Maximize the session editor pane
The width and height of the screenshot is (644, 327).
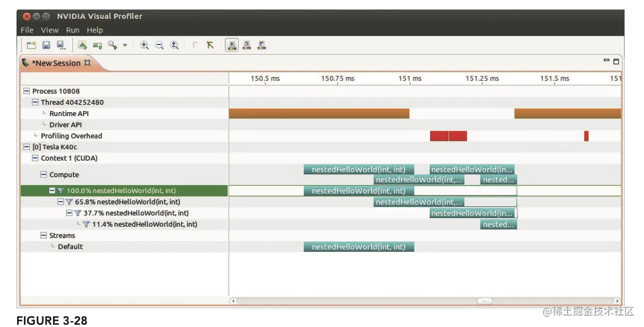tap(616, 61)
